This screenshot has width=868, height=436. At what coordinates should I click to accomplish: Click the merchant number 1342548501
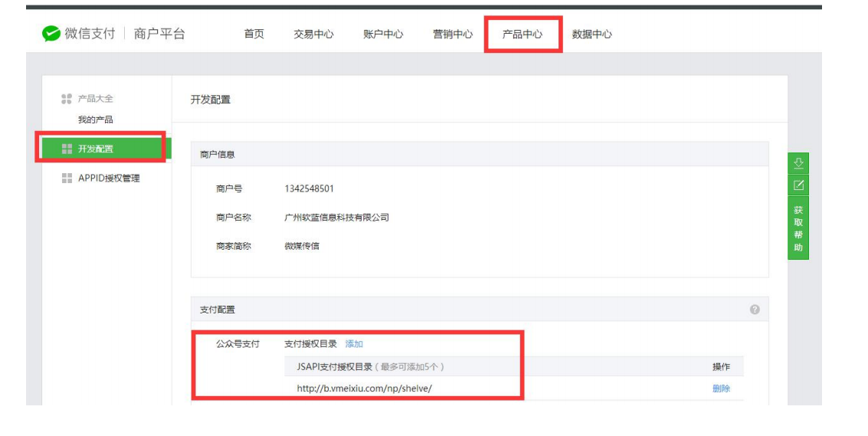309,188
